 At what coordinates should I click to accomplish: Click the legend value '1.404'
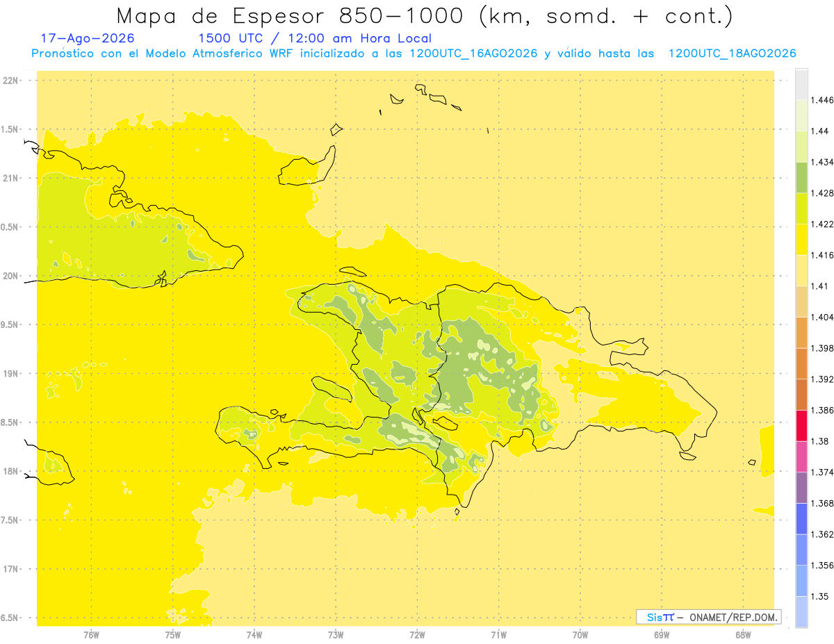pyautogui.click(x=823, y=317)
